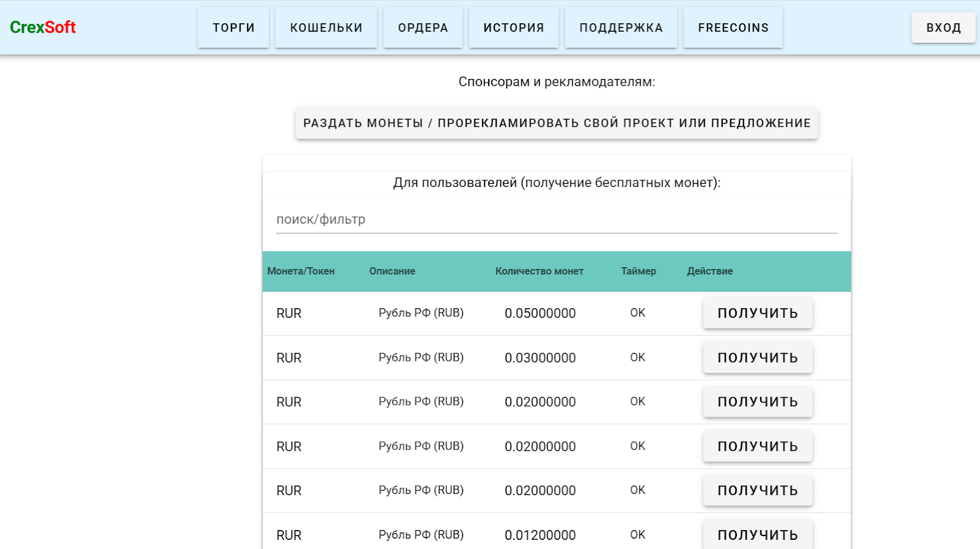Click the Таймер column header
The image size is (980, 549).
click(x=638, y=271)
